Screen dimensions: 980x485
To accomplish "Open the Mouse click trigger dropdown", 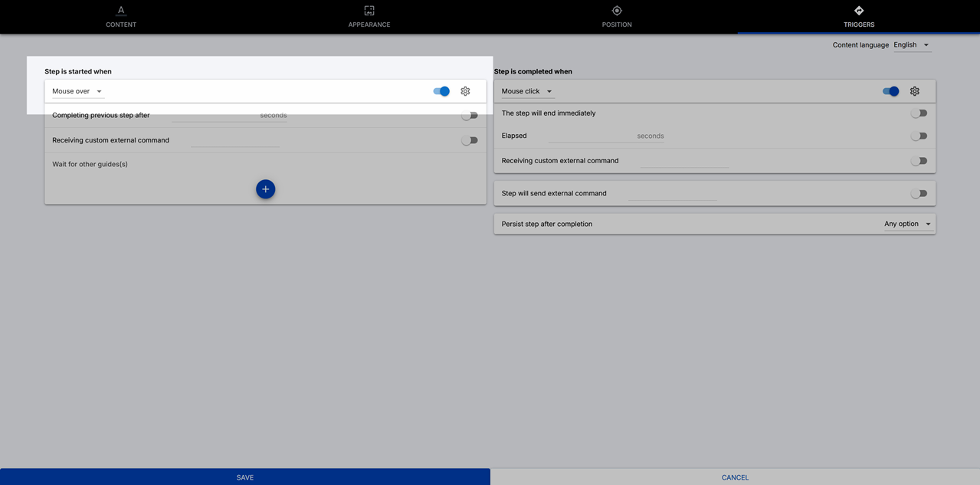I will [526, 91].
